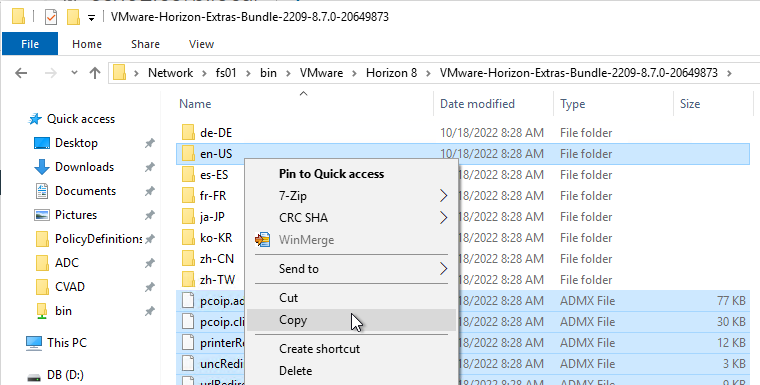Choose Create shortcut in context menu
760x385 pixels.
click(x=351, y=349)
